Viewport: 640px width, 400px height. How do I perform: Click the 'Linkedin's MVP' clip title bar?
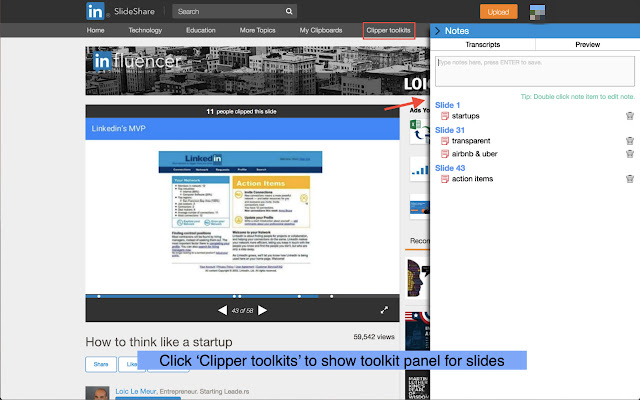coord(242,129)
